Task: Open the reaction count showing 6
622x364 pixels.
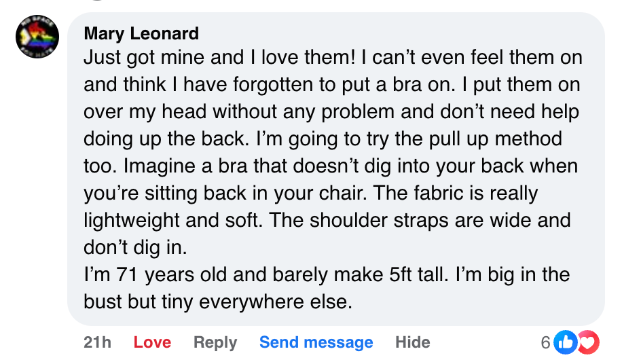Action: coord(545,343)
